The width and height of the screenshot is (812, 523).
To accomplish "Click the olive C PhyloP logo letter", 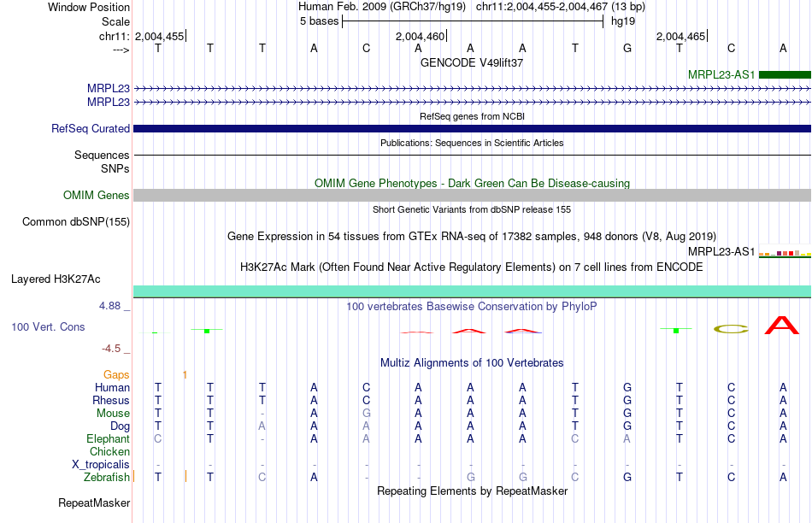I will tap(731, 329).
